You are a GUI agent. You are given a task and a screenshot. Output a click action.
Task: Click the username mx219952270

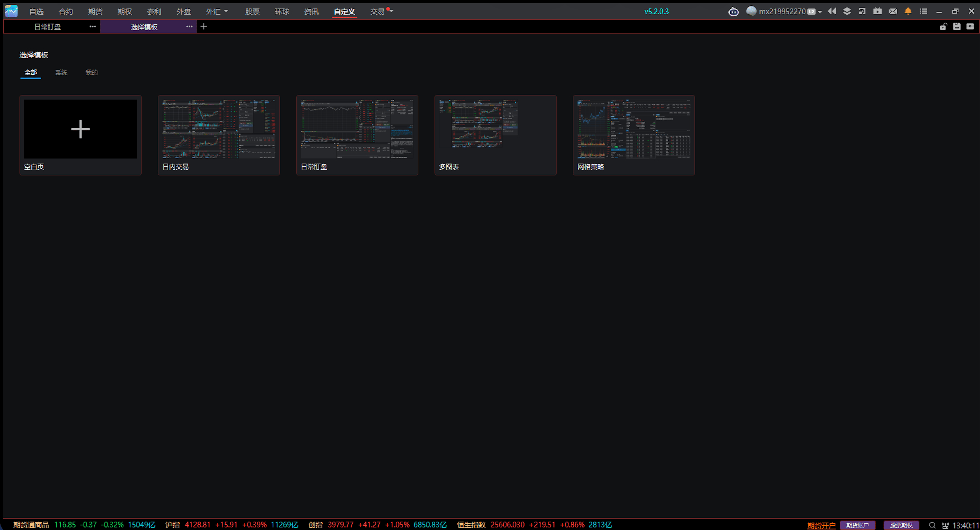click(782, 11)
